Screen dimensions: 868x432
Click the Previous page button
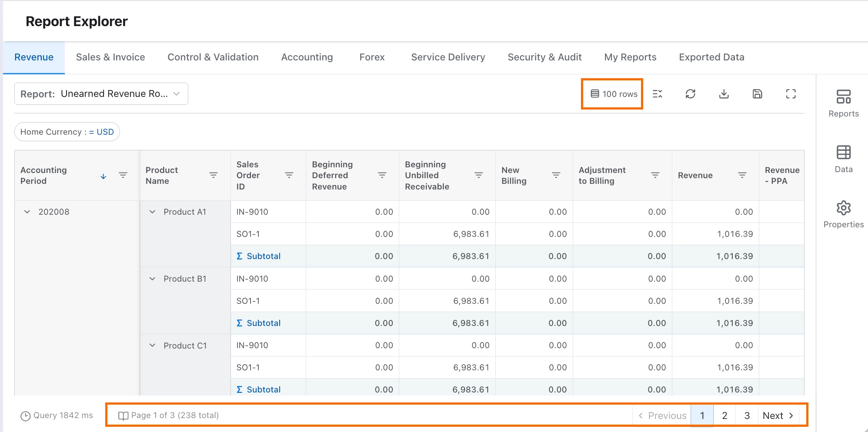[x=662, y=415]
